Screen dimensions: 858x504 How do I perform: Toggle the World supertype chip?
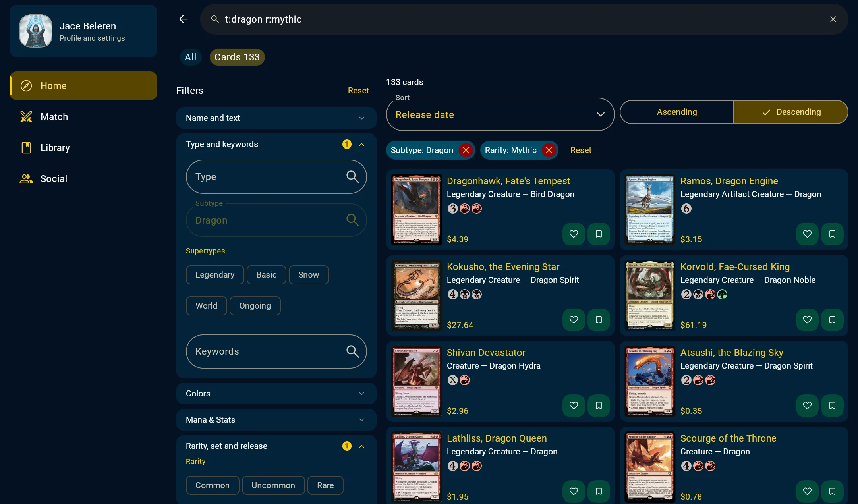(206, 306)
